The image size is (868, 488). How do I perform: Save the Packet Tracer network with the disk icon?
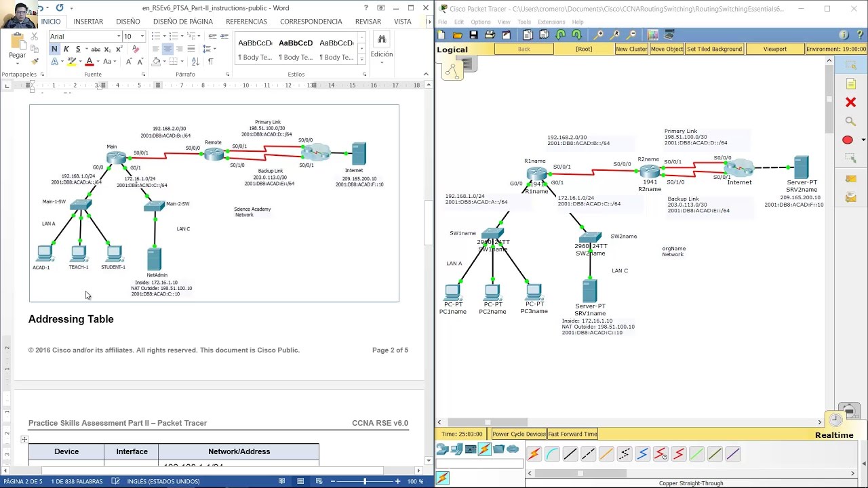474,35
